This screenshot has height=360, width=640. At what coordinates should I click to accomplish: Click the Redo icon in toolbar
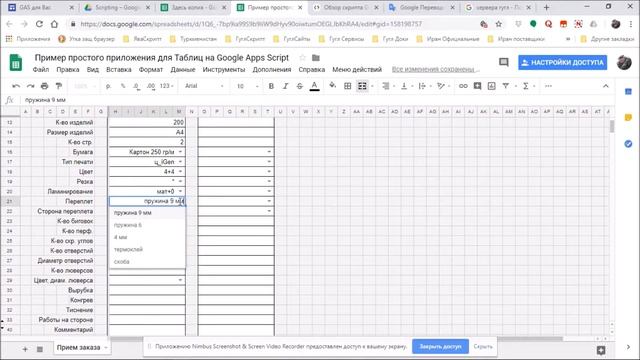(31, 86)
